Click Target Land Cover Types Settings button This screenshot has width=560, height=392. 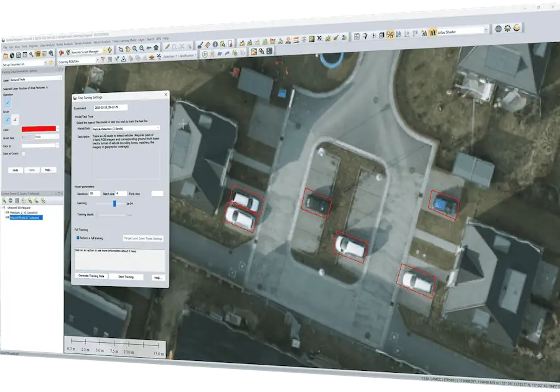click(x=143, y=238)
